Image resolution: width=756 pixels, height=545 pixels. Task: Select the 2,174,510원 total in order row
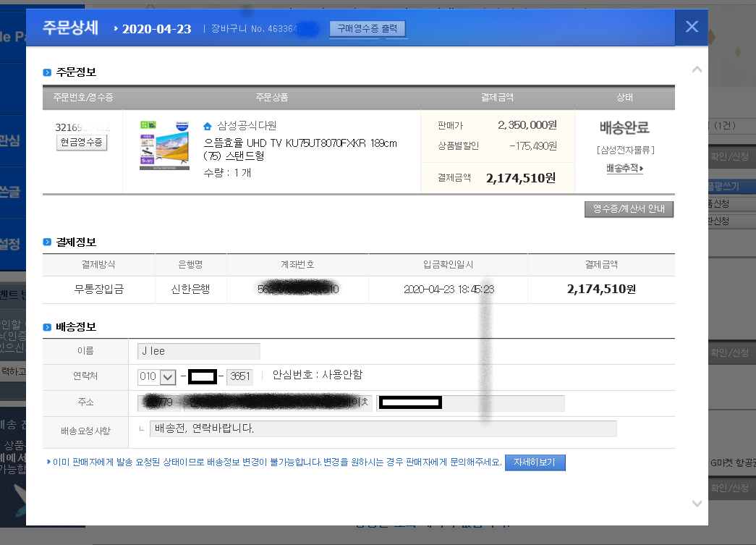[521, 179]
